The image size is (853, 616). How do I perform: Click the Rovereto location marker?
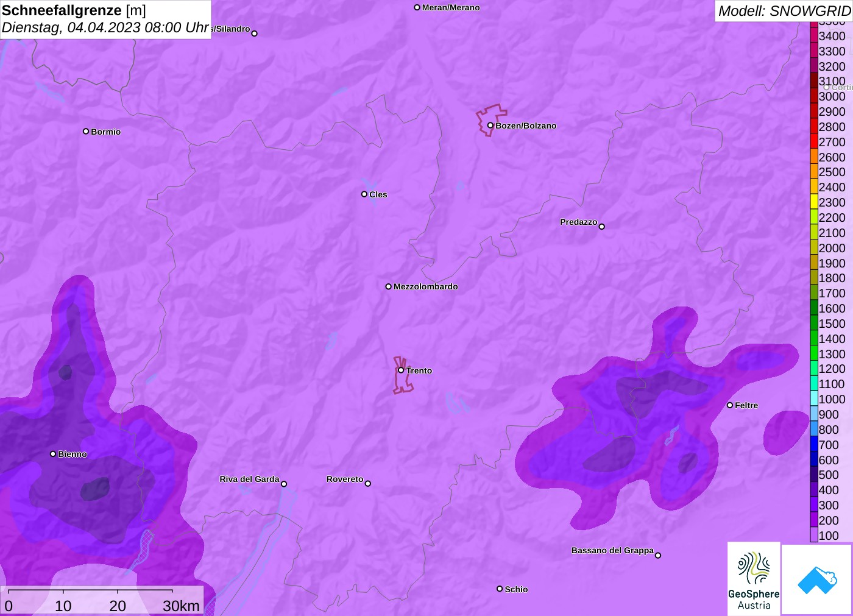[x=368, y=484]
